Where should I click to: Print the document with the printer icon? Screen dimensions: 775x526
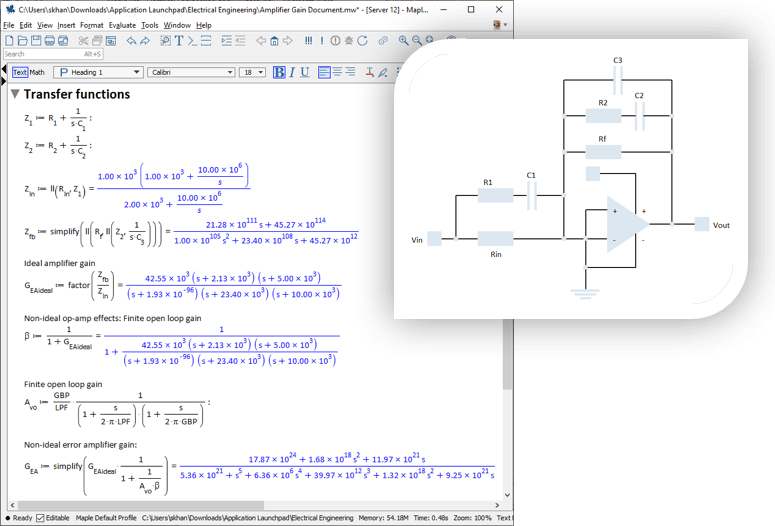pos(49,41)
